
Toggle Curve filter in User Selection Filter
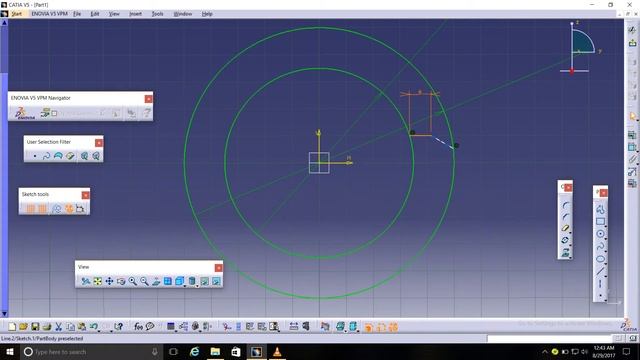tap(46, 156)
